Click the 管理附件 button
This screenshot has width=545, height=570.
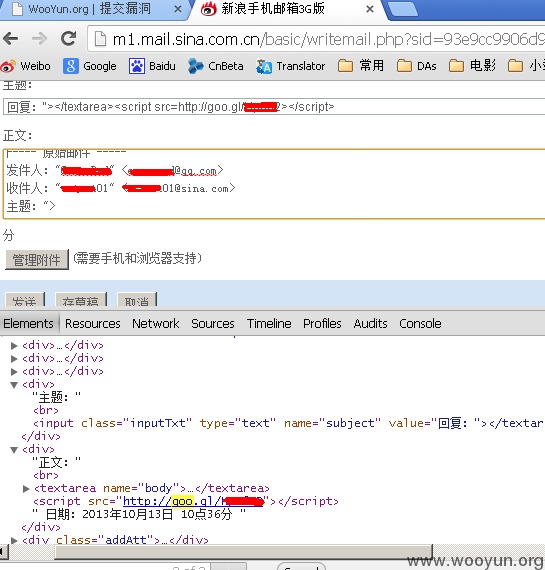click(x=37, y=260)
